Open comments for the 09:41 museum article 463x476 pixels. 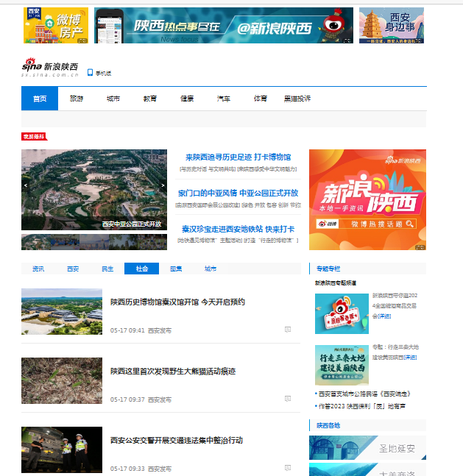click(x=288, y=330)
